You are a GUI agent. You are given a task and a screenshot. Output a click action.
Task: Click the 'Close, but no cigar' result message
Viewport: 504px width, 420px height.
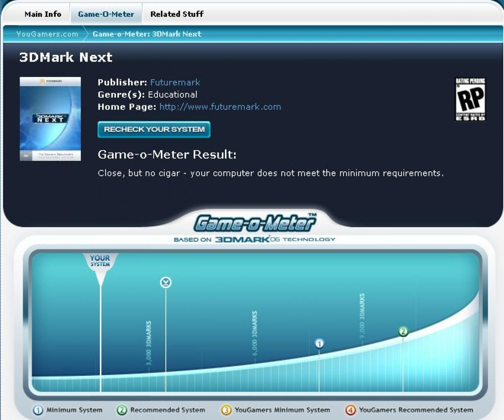pyautogui.click(x=270, y=173)
